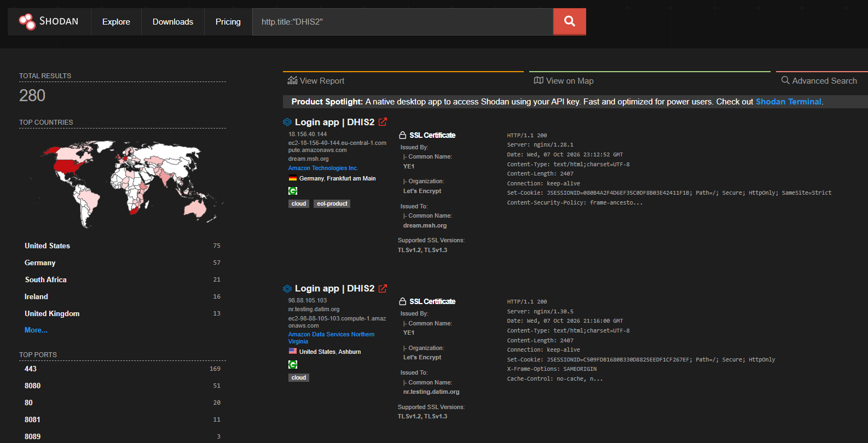This screenshot has width=868, height=443.
Task: Click cloud tag on the dream.msh.org result
Action: 299,203
